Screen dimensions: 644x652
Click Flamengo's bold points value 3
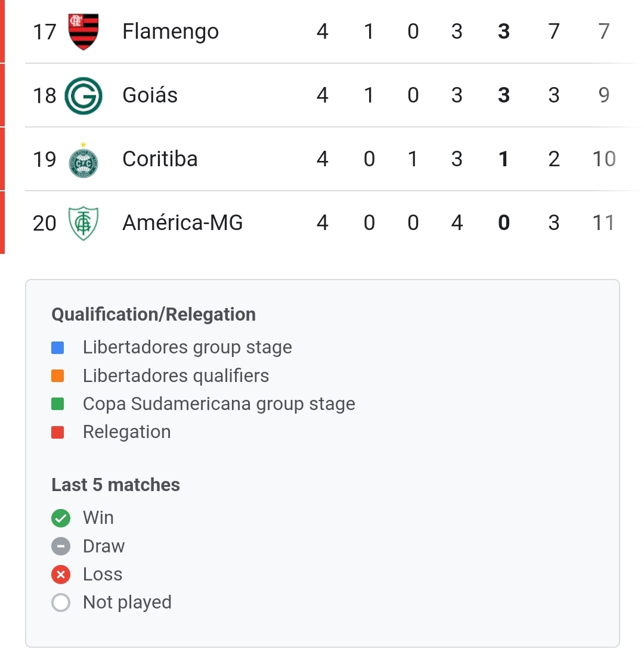point(504,32)
